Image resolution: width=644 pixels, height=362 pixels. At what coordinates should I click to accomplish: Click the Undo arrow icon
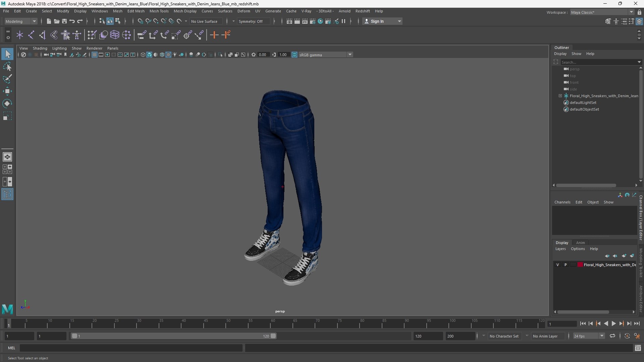click(x=72, y=21)
